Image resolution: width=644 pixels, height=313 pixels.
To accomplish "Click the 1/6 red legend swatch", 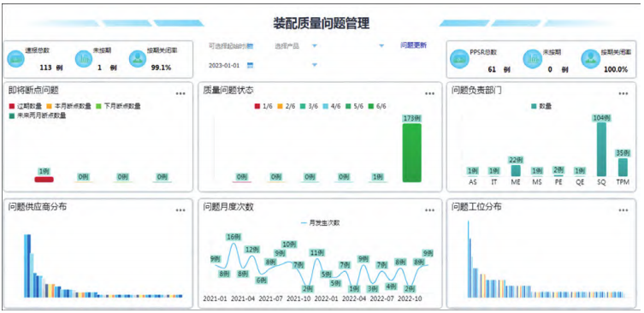I will [x=257, y=106].
